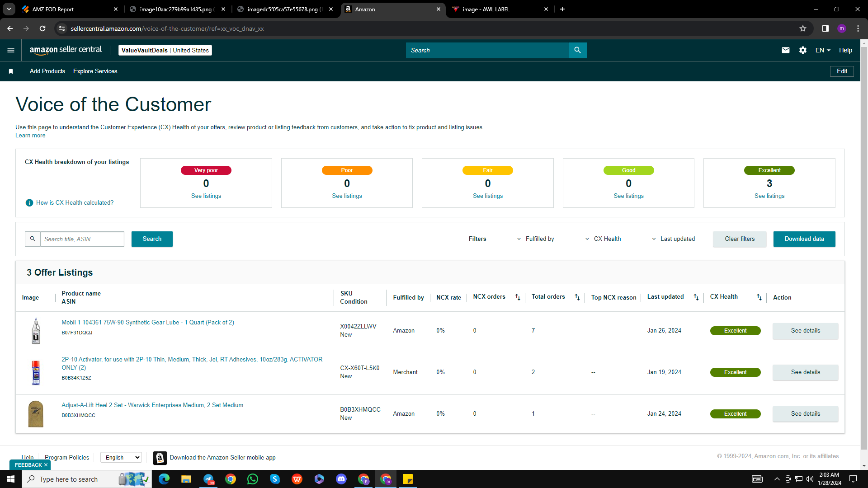Sort by NCX orders column arrows

518,297
